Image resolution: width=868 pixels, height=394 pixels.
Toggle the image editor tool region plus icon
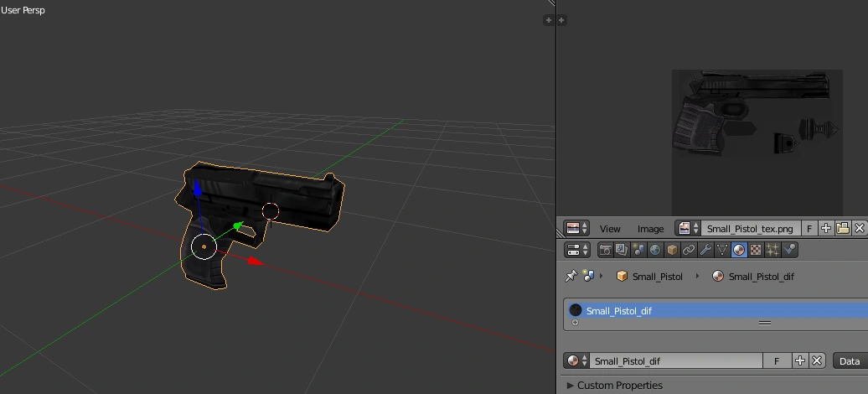click(x=561, y=20)
